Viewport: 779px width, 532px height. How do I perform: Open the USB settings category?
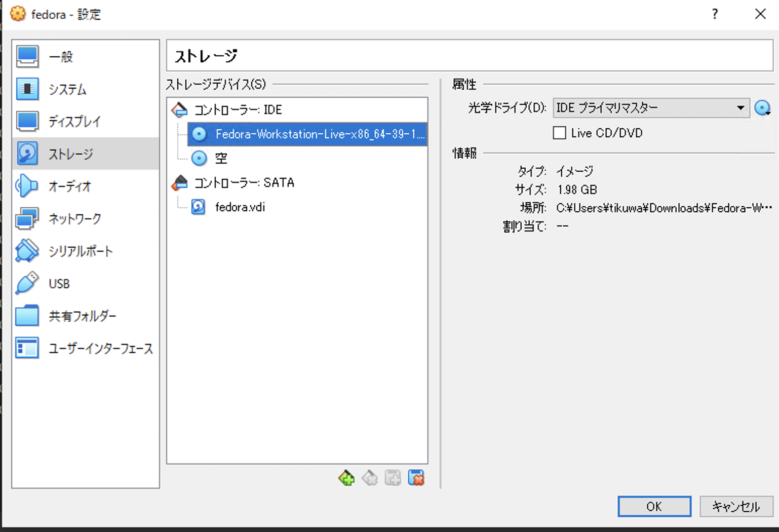(x=85, y=283)
